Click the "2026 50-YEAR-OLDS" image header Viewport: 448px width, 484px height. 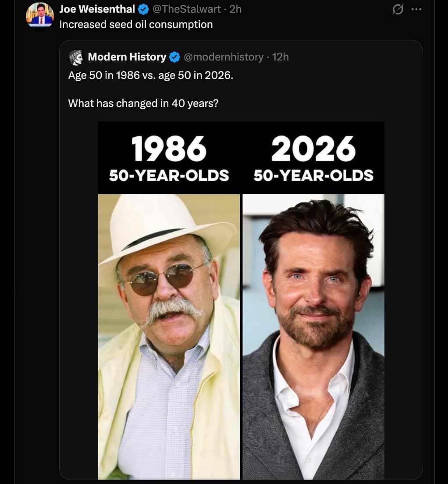[x=313, y=158]
